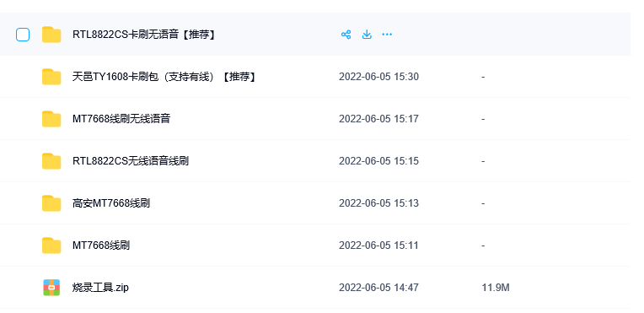Open the MT7668线刷无线语音 folder name

click(x=121, y=119)
